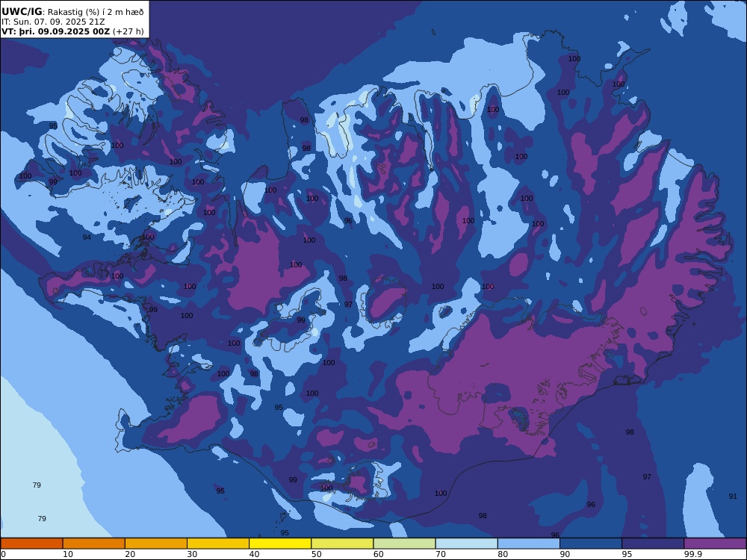747x560 pixels.
Task: Click the legend scale label "30"
Action: coord(193,554)
